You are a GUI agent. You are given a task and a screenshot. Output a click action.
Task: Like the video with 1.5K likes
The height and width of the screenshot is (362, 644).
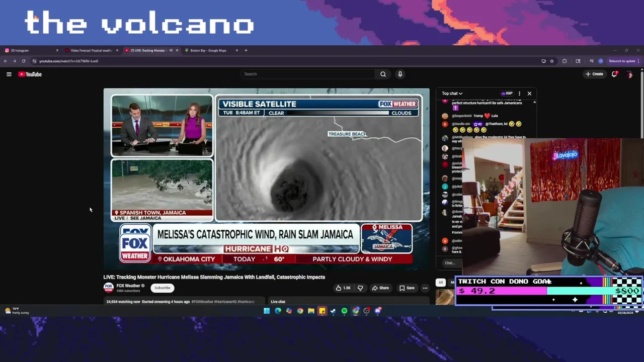343,288
